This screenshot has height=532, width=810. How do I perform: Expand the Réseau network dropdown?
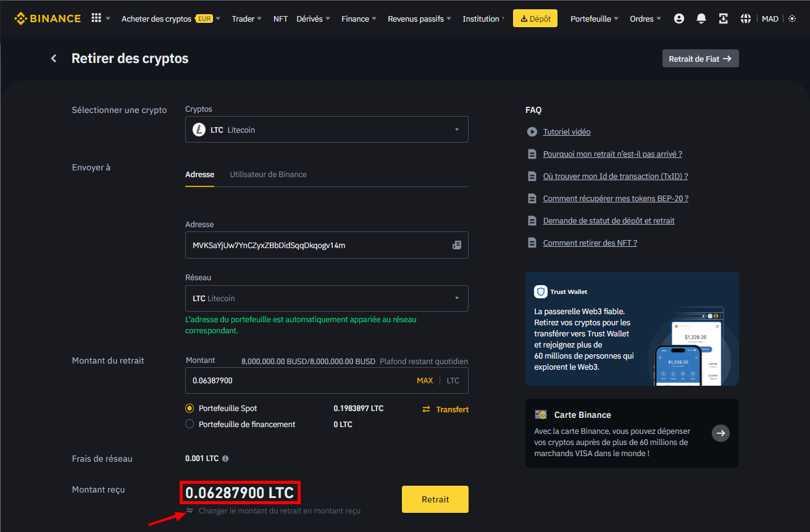tap(327, 298)
